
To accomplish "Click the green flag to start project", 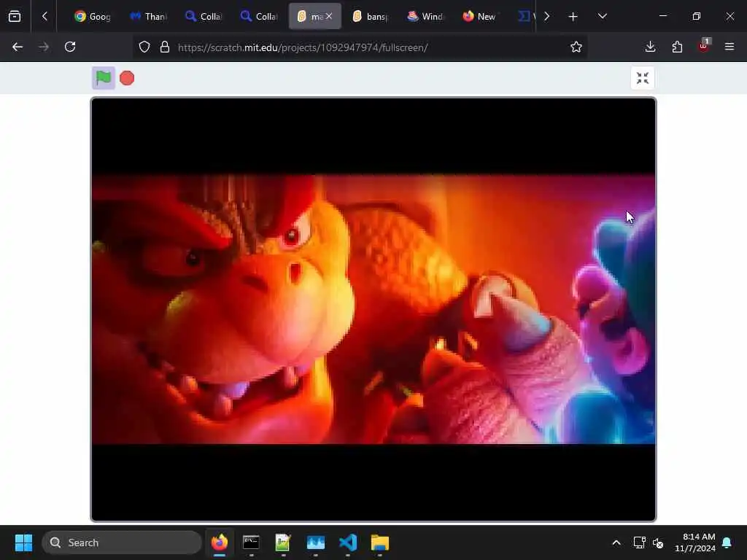I will 104,77.
